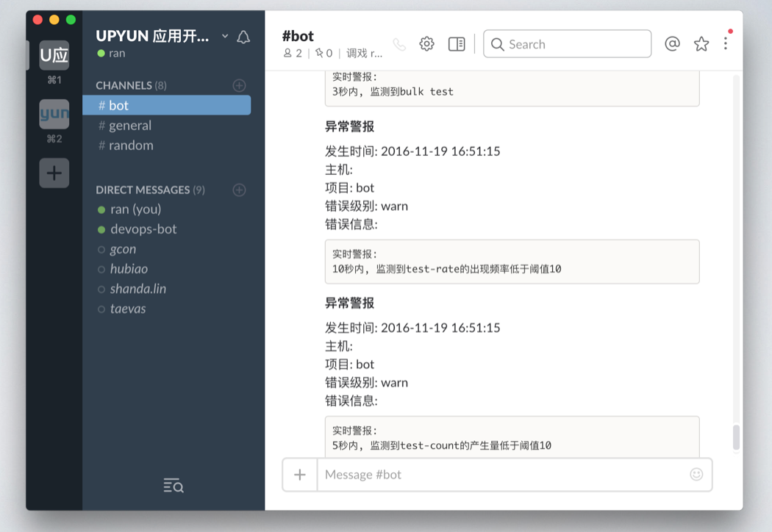This screenshot has width=772, height=532.
Task: Start new direct message with plus icon
Action: click(239, 190)
